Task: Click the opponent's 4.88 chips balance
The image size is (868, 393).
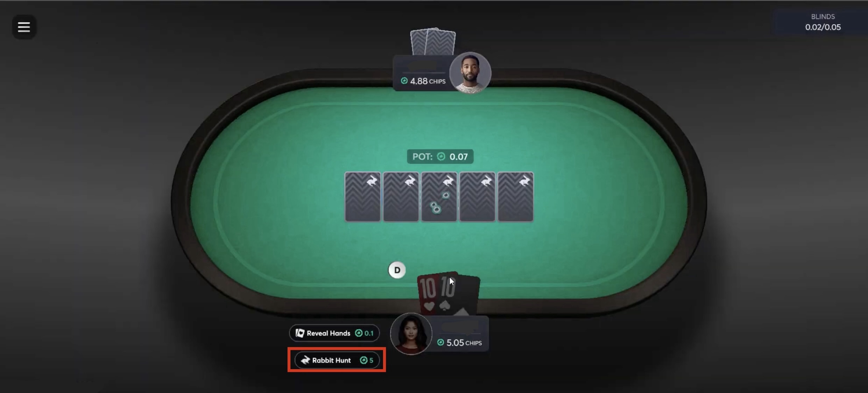Action: coord(423,81)
